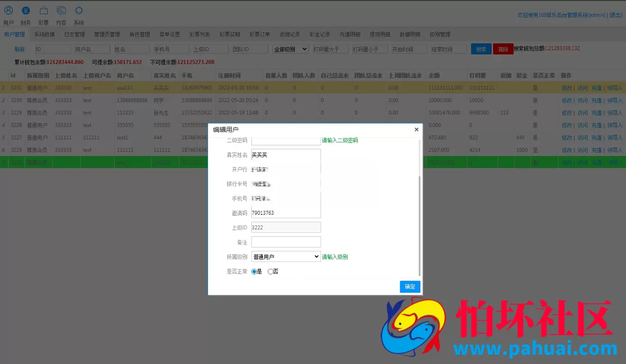Close the 编辑用户 dialog
This screenshot has width=626, height=364.
coord(417,130)
